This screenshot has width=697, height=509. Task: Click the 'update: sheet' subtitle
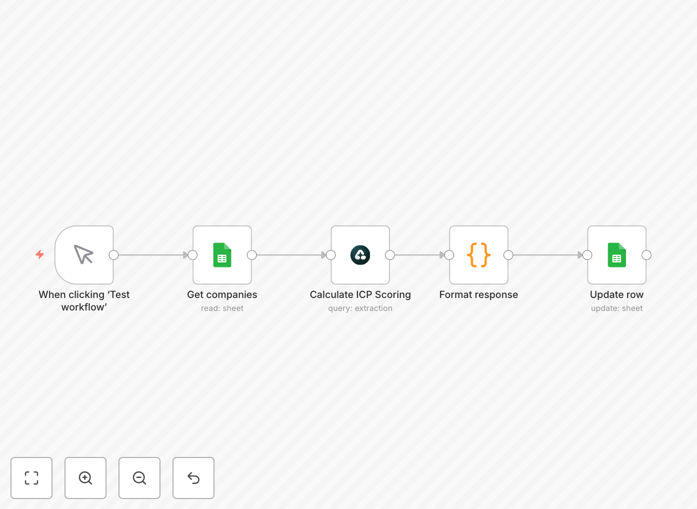[x=617, y=308]
